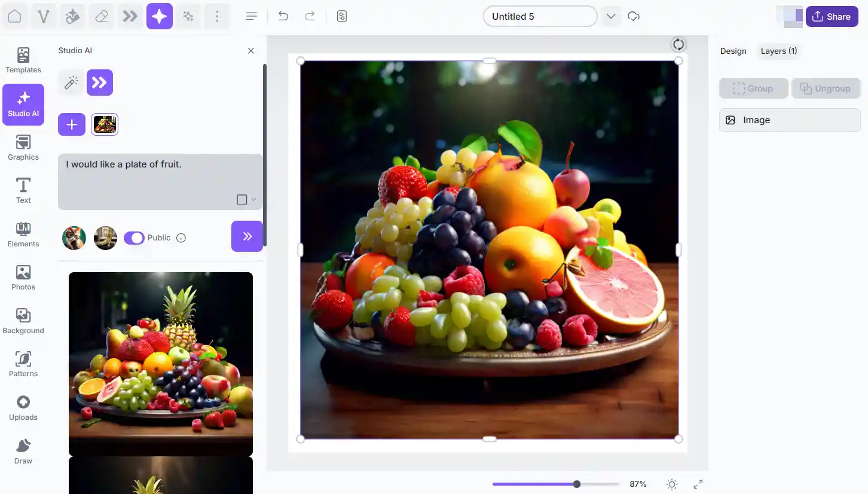This screenshot has height=494, width=868.
Task: Toggle the brightness theme icon
Action: pyautogui.click(x=672, y=484)
